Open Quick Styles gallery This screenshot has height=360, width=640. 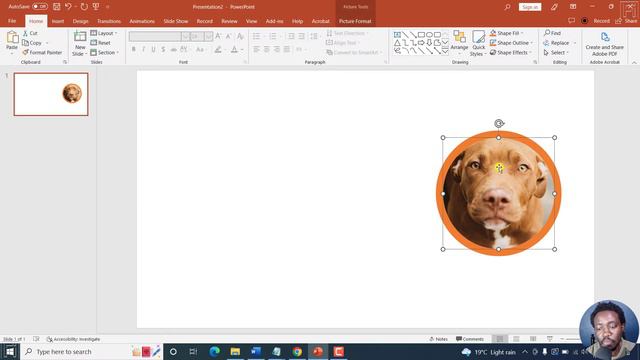478,43
